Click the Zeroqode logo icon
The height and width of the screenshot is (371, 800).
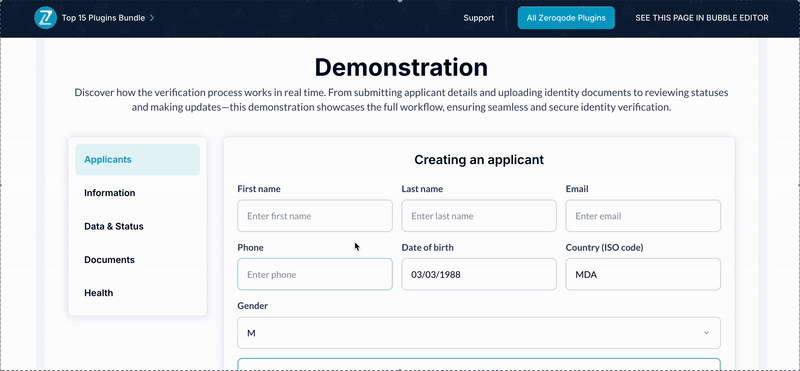pos(45,18)
